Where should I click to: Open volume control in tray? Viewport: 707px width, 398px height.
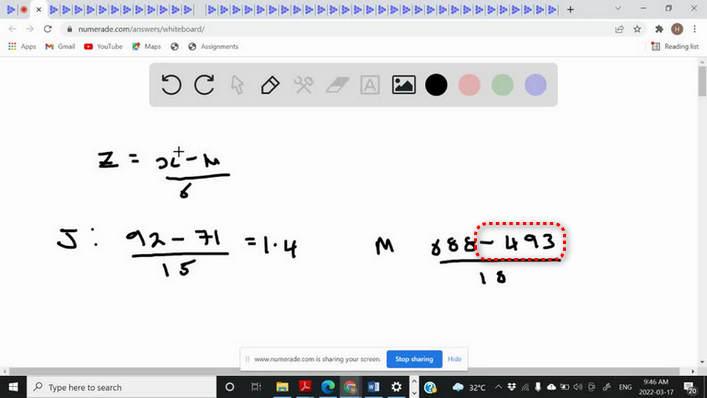click(x=578, y=387)
